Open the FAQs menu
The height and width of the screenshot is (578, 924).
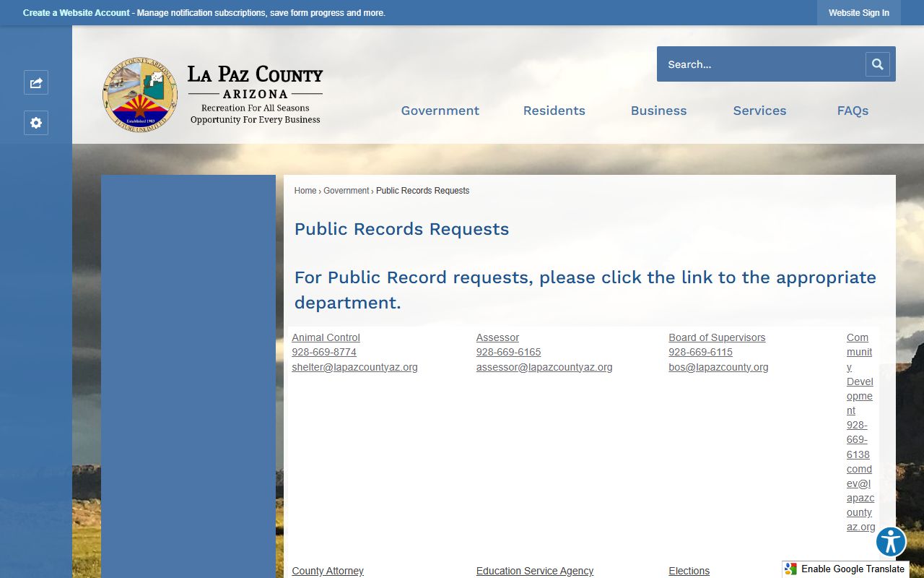(853, 111)
